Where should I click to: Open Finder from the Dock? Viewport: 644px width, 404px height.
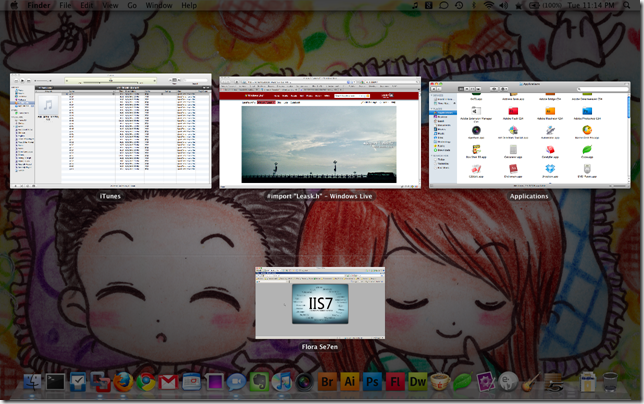(32, 382)
